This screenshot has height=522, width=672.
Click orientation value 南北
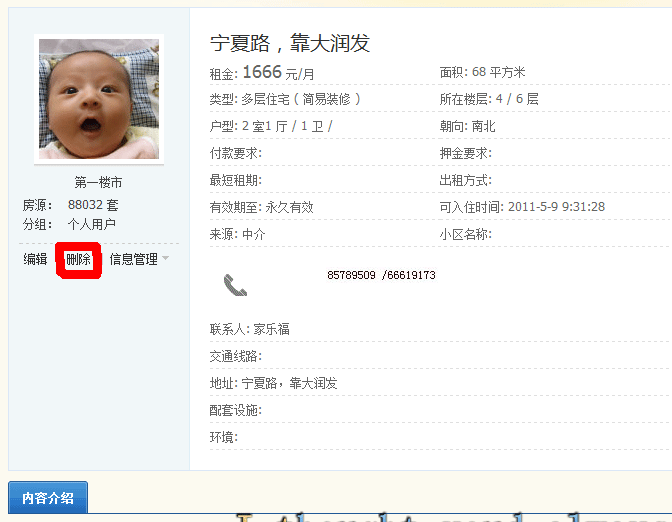483,126
